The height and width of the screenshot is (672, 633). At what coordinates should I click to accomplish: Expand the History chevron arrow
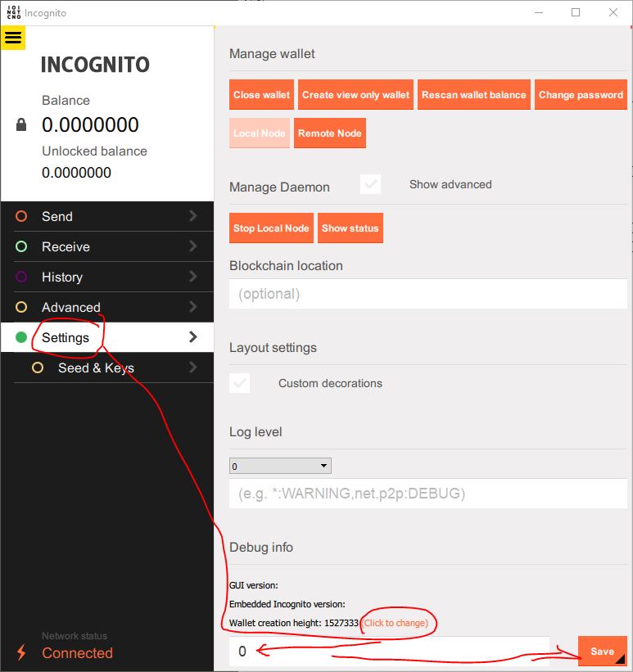tap(193, 277)
